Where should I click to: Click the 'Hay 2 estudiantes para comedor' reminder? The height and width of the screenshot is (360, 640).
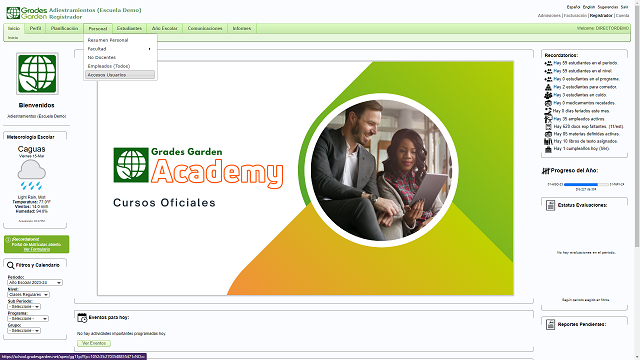[x=585, y=87]
